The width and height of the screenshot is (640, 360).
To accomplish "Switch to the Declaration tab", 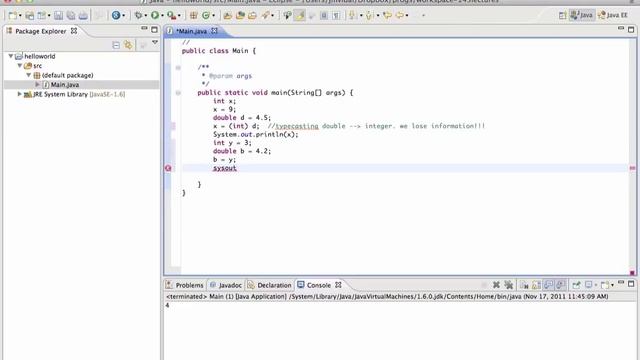I will point(270,285).
